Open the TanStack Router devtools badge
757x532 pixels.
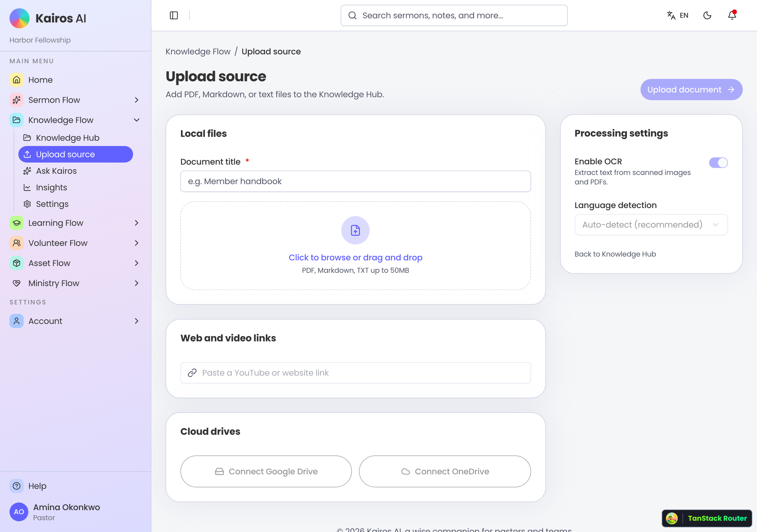[707, 518]
